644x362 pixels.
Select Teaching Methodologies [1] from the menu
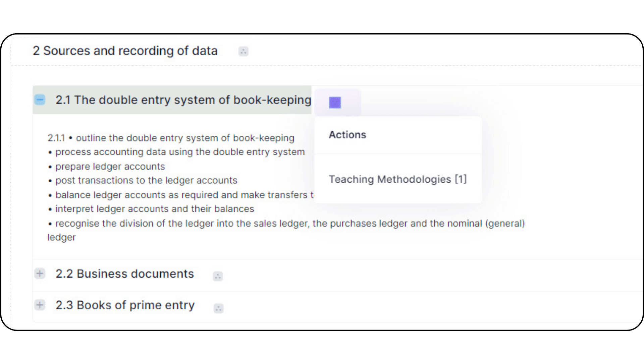[397, 179]
